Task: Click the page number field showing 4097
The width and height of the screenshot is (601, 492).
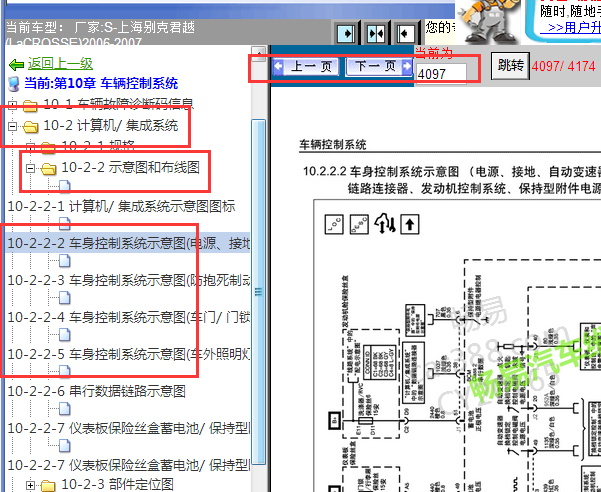Action: (441, 73)
